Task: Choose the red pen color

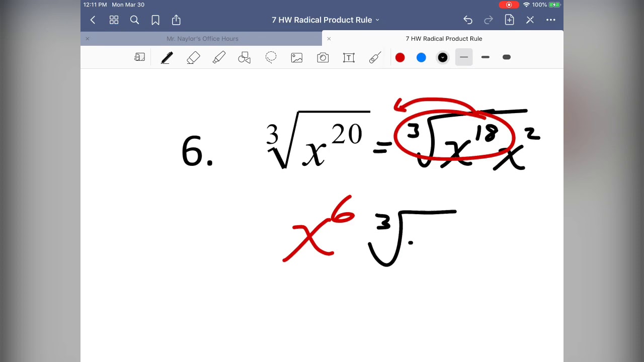Action: coord(400,57)
